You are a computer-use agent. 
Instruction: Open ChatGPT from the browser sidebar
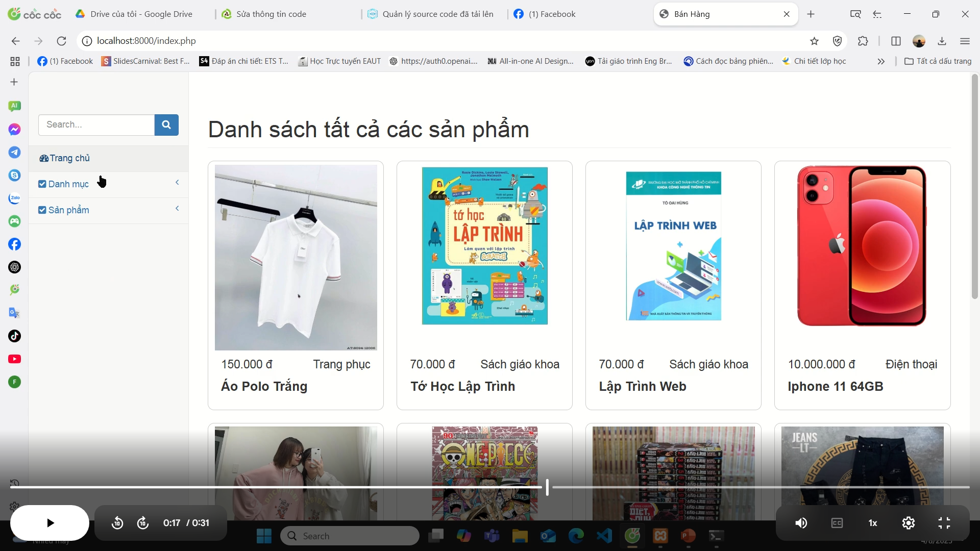14,267
